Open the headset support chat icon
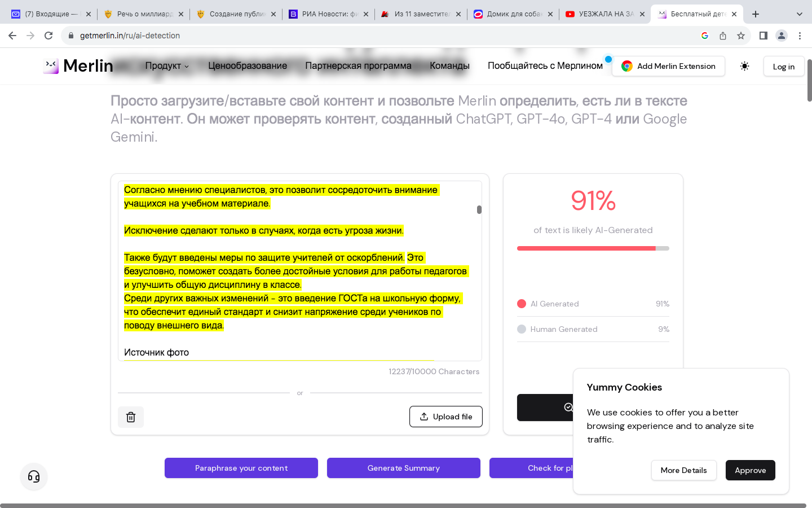The image size is (812, 508). 34,476
